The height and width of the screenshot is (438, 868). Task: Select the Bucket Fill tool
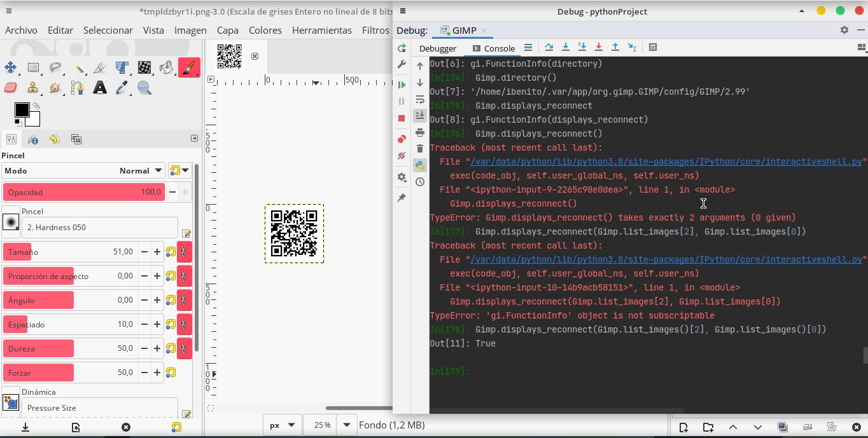click(165, 67)
